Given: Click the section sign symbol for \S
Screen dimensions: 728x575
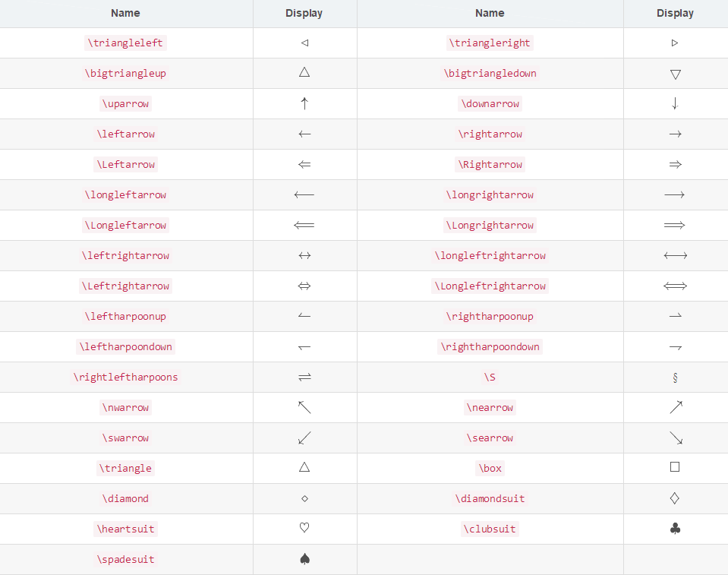Looking at the screenshot, I should [x=675, y=378].
